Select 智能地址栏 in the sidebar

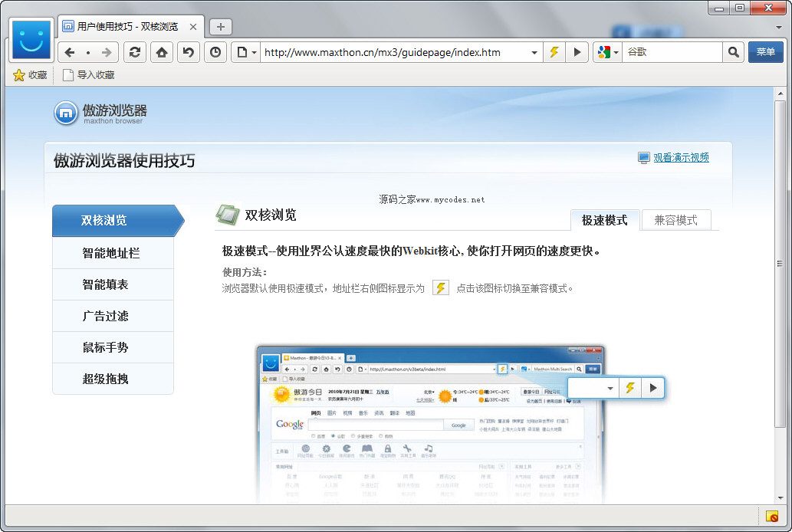pos(113,253)
